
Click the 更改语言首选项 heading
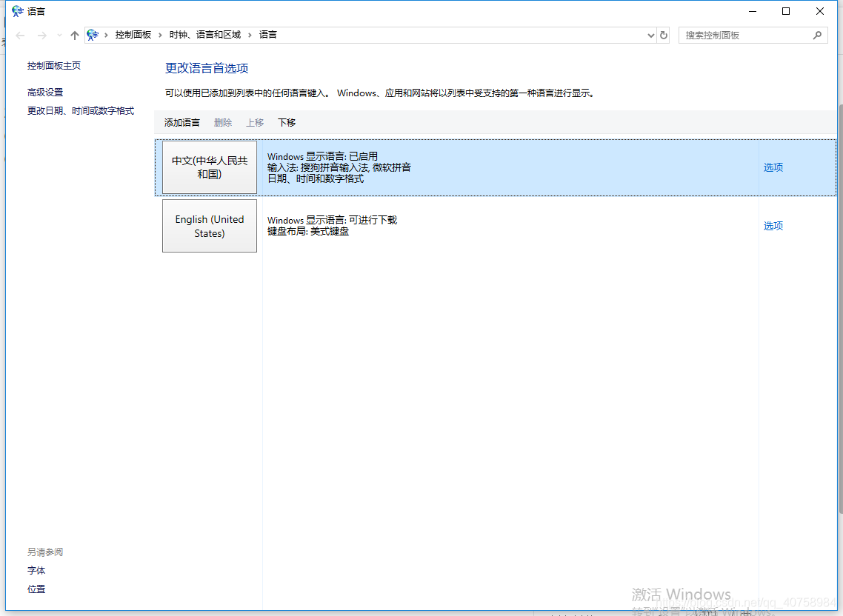207,68
